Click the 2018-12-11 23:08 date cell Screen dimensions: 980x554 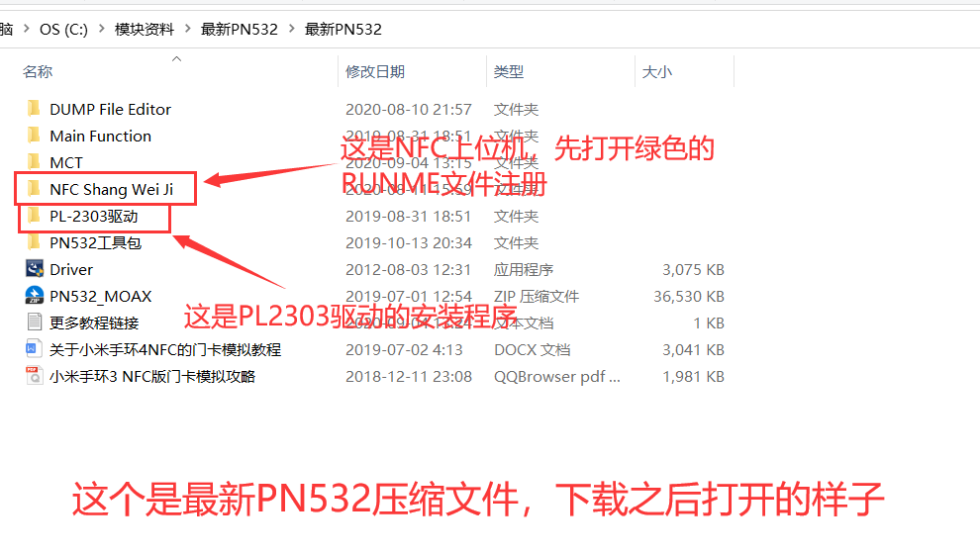point(409,377)
